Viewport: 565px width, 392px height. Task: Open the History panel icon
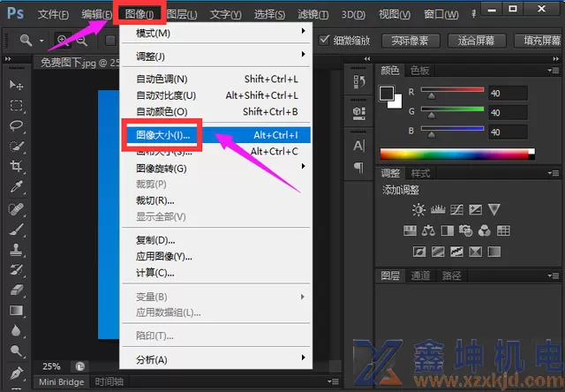(x=359, y=82)
